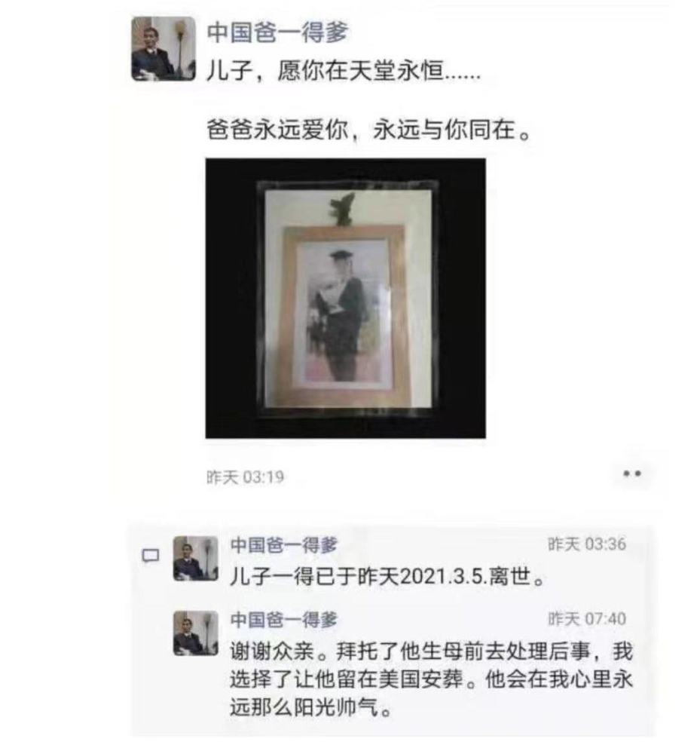The width and height of the screenshot is (700, 754).
Task: Open the framed graduation photo attachment
Action: [x=345, y=298]
